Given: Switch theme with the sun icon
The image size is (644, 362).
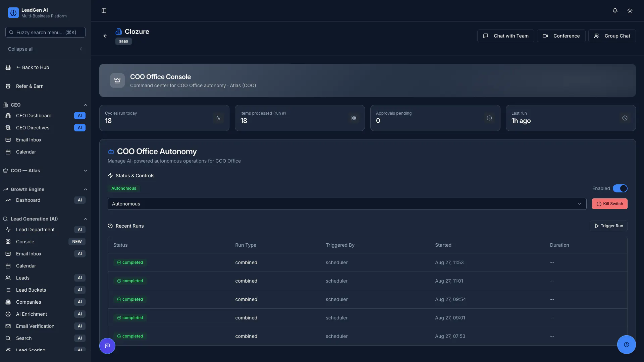Looking at the screenshot, I should point(630,11).
